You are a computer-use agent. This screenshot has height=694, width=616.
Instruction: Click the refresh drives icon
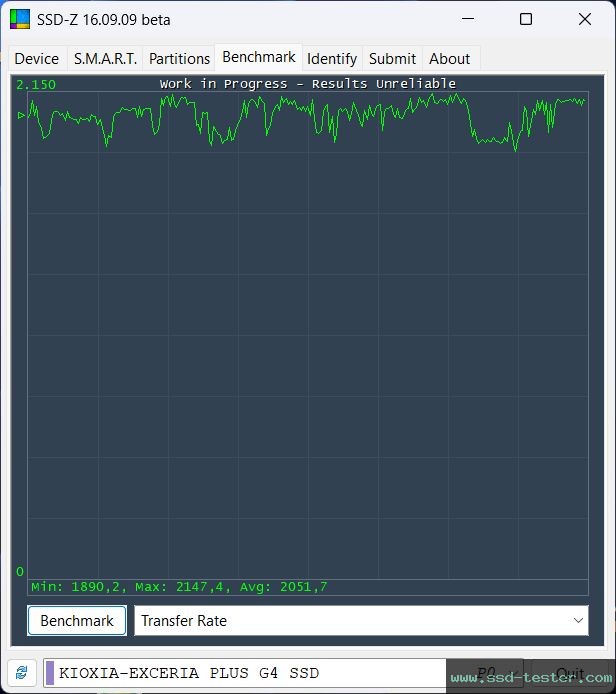[x=22, y=673]
